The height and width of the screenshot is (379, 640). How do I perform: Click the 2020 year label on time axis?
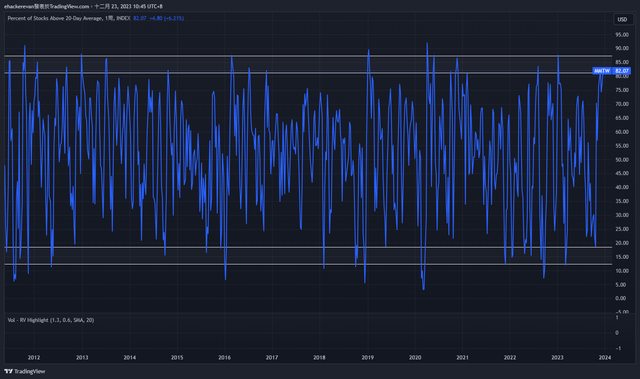click(x=415, y=357)
